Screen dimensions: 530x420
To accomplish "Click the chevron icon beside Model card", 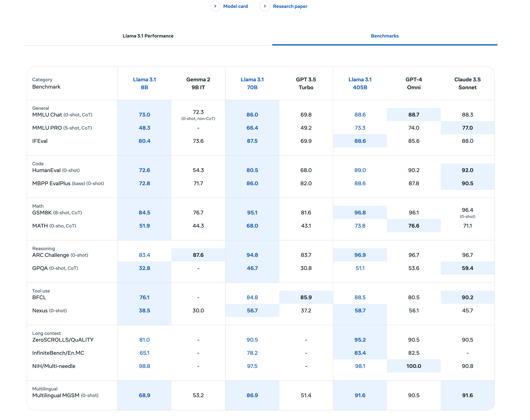I will [215, 6].
